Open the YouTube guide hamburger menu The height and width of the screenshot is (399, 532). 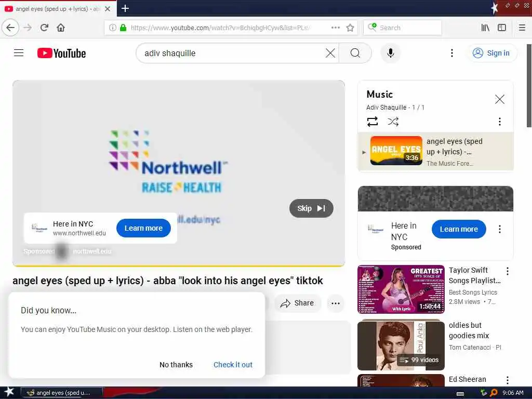point(19,53)
